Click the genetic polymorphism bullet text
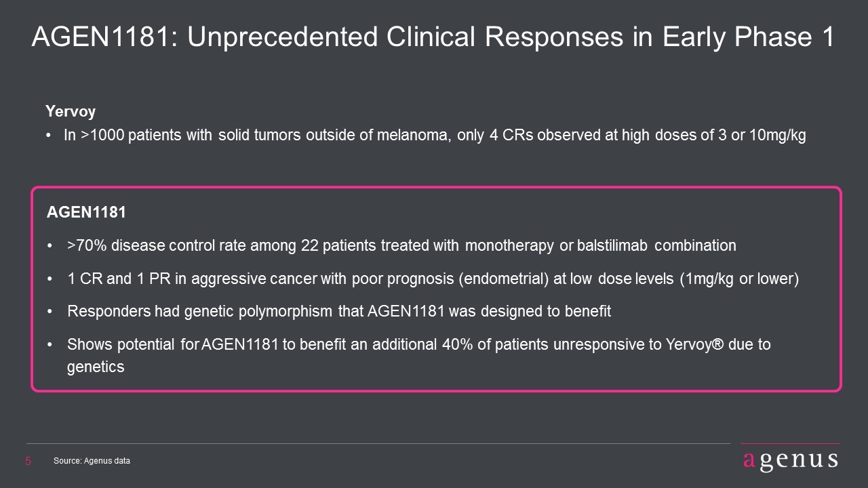 (x=339, y=312)
